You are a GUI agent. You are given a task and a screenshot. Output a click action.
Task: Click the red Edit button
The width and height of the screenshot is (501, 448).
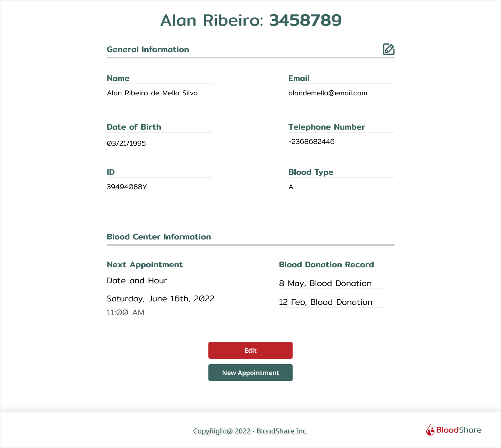point(250,350)
